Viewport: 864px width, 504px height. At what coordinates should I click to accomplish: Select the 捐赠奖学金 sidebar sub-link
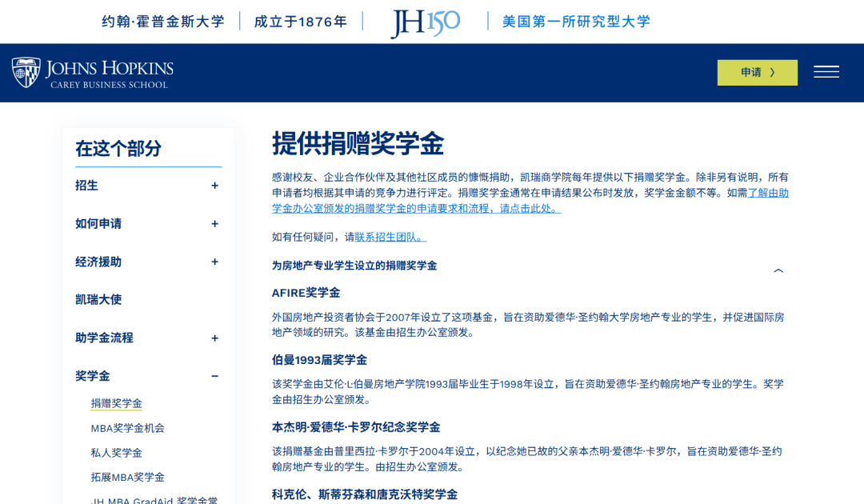coord(116,403)
